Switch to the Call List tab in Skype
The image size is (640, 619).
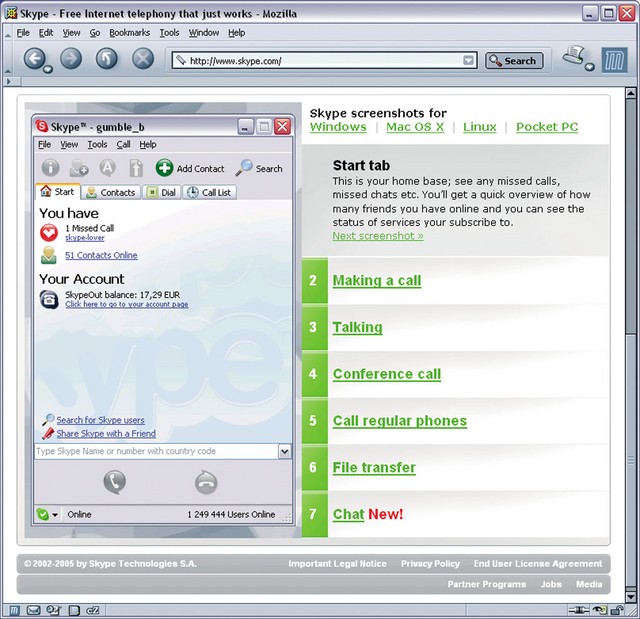(210, 192)
